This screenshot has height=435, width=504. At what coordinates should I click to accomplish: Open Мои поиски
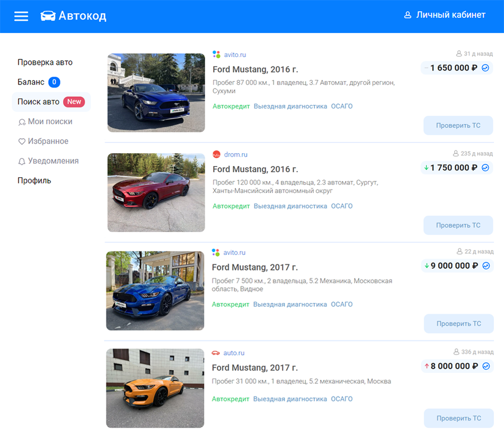[x=50, y=121]
